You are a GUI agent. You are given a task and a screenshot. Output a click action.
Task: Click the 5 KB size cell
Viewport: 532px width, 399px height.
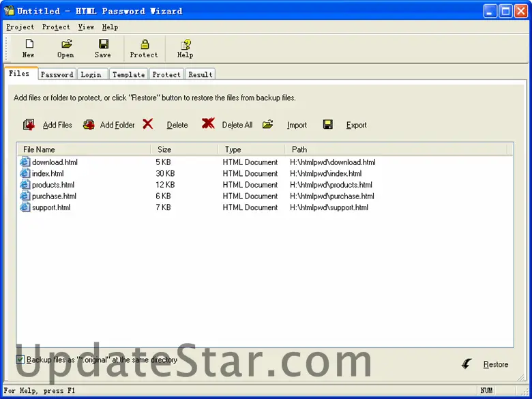pyautogui.click(x=163, y=162)
